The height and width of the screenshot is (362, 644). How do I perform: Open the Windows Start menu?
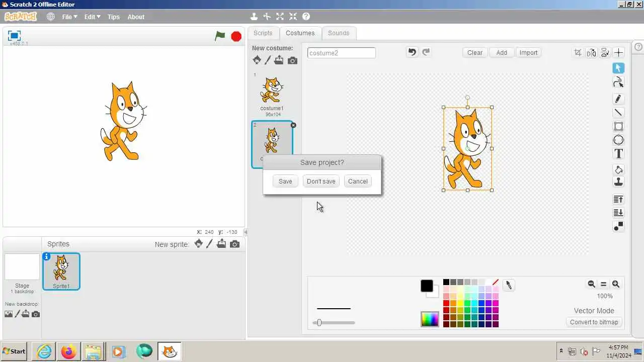14,351
